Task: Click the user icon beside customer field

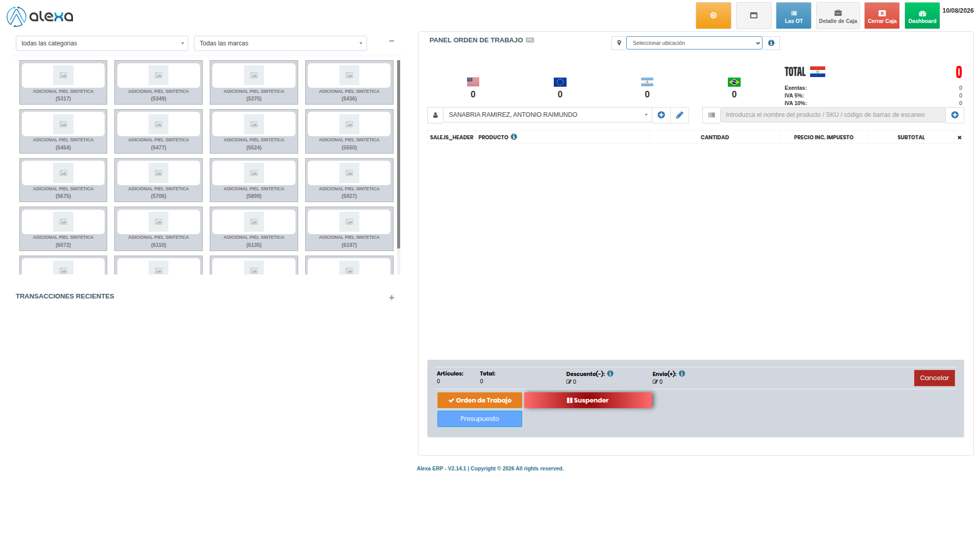Action: click(x=435, y=115)
